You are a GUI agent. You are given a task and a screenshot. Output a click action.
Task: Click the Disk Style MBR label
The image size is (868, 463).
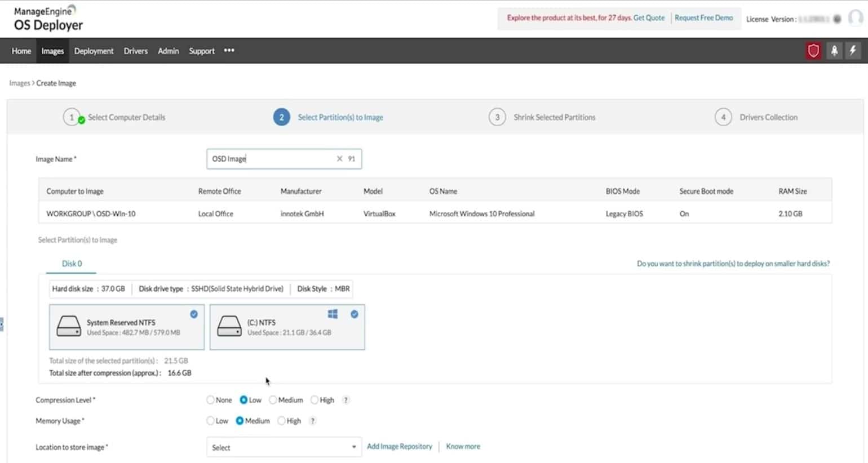click(324, 288)
